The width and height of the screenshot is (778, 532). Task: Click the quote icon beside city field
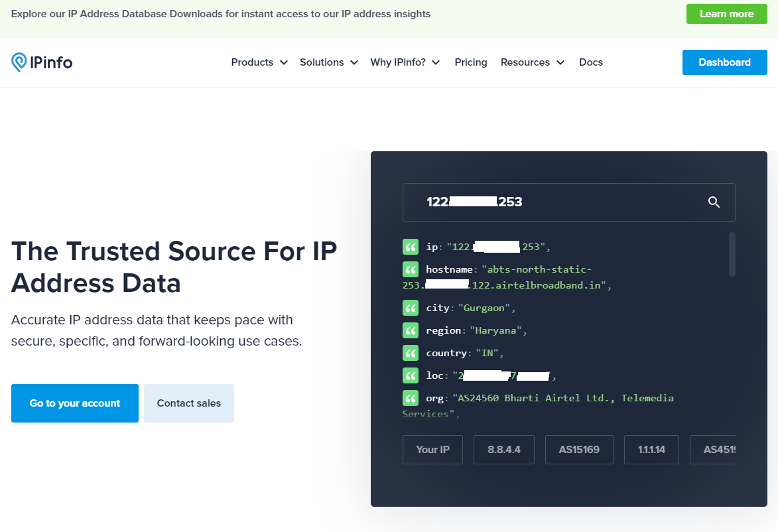point(411,308)
